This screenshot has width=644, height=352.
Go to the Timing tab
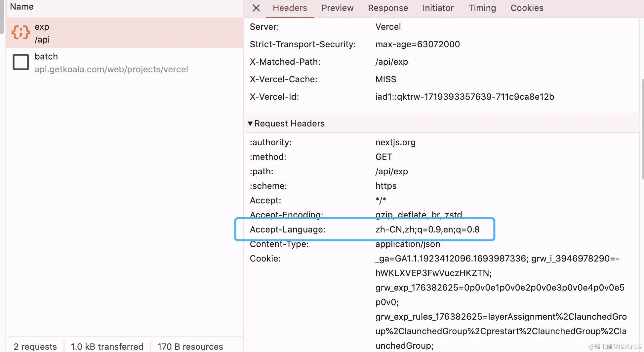(482, 8)
